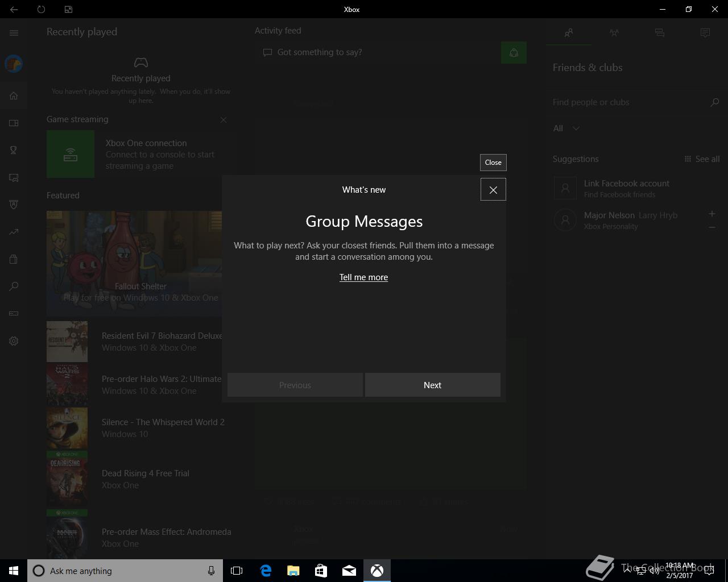Open Pre-order Halo Wars 2 listing
The width and height of the screenshot is (728, 582).
(x=134, y=385)
